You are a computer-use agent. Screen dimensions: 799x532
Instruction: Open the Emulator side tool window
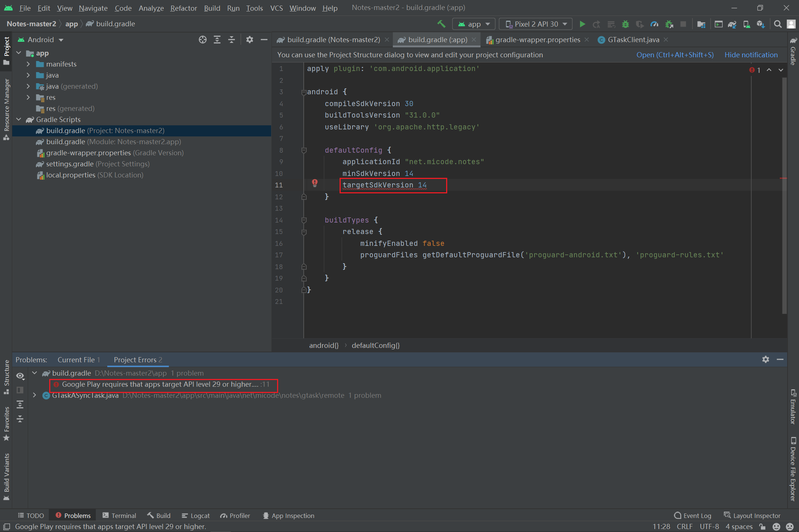click(793, 407)
